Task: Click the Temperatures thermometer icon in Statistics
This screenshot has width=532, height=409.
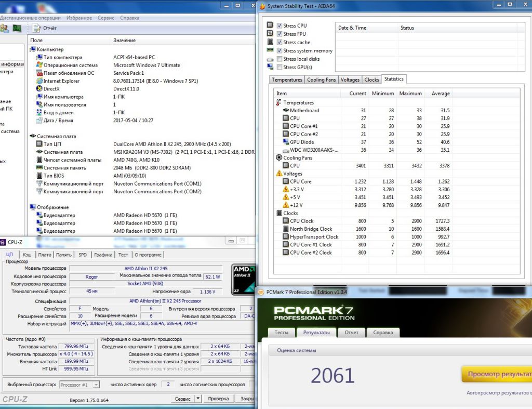Action: (x=278, y=102)
